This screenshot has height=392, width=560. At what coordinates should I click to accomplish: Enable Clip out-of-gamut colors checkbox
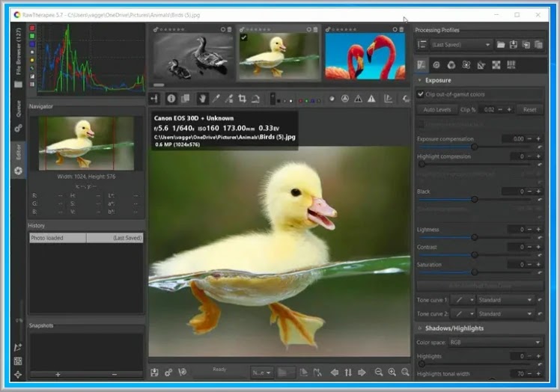pos(420,94)
